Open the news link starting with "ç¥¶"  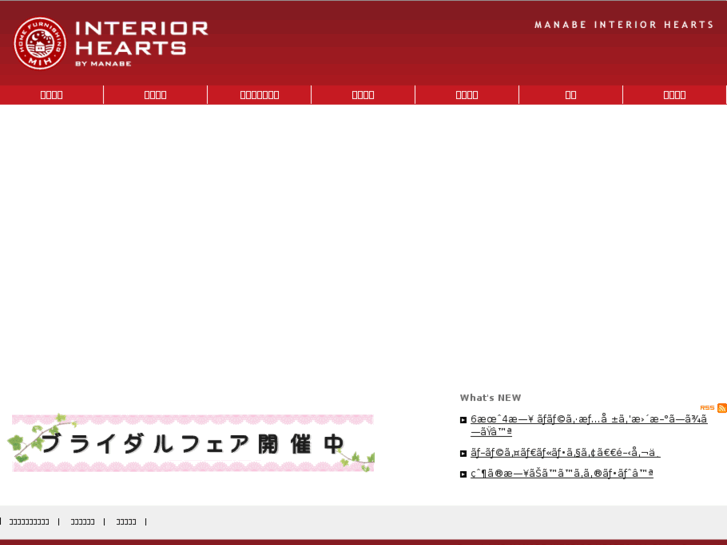tap(561, 473)
